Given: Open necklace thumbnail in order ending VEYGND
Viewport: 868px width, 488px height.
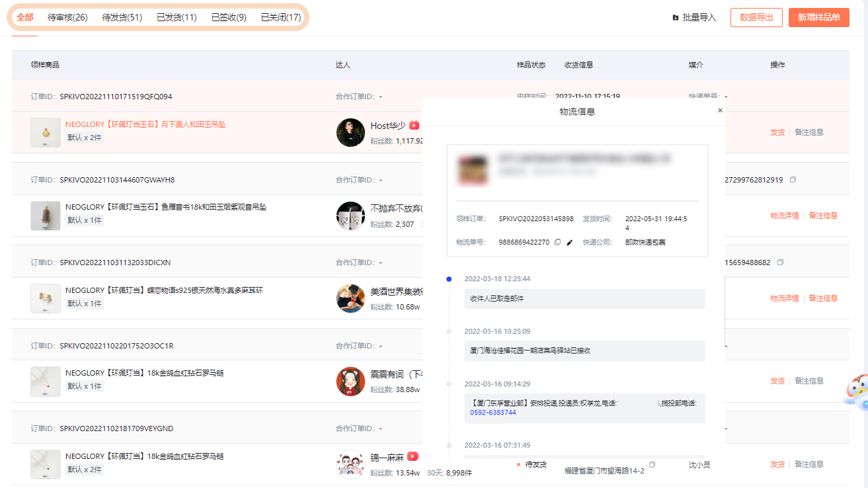Looking at the screenshot, I should click(x=46, y=464).
